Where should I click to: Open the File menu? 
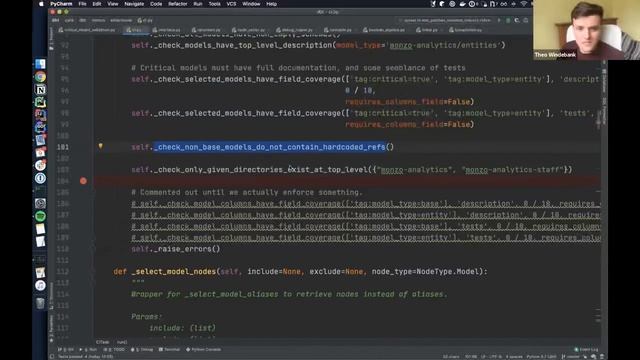82,4
